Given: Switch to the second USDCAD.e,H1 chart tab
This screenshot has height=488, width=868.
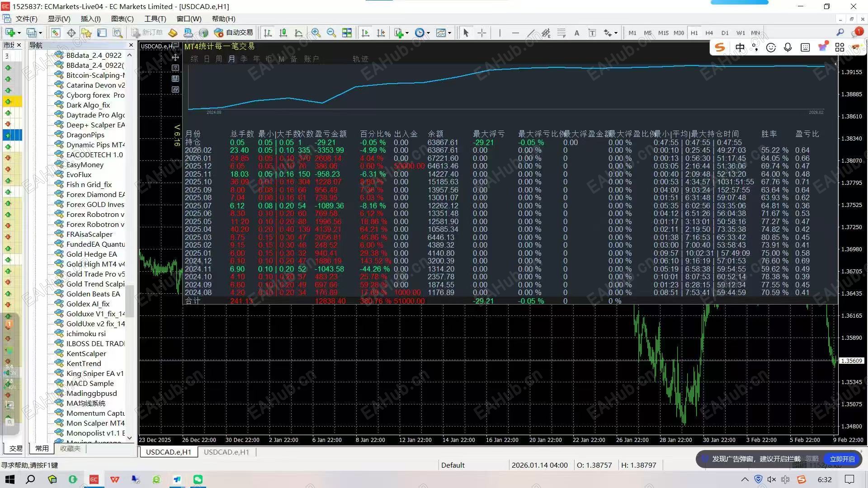Looking at the screenshot, I should [x=226, y=452].
